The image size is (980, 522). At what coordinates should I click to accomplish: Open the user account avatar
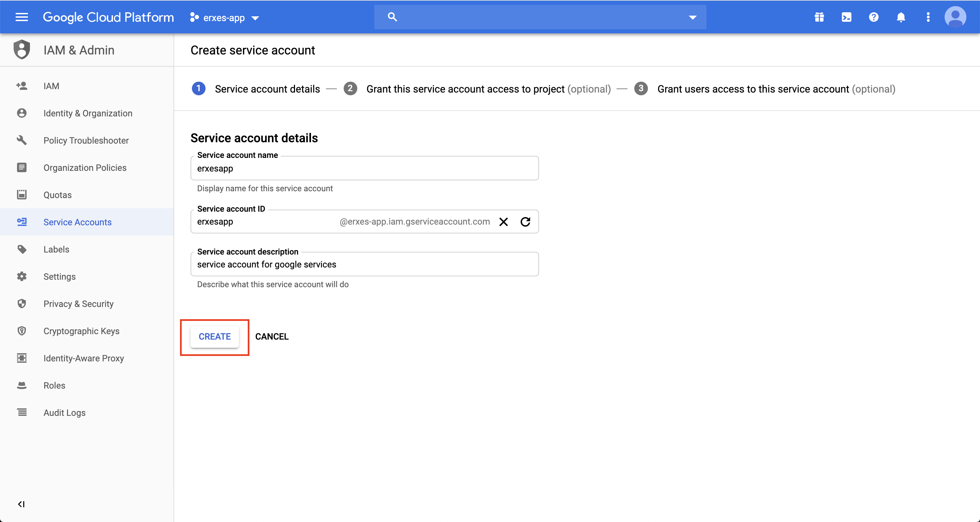point(955,17)
